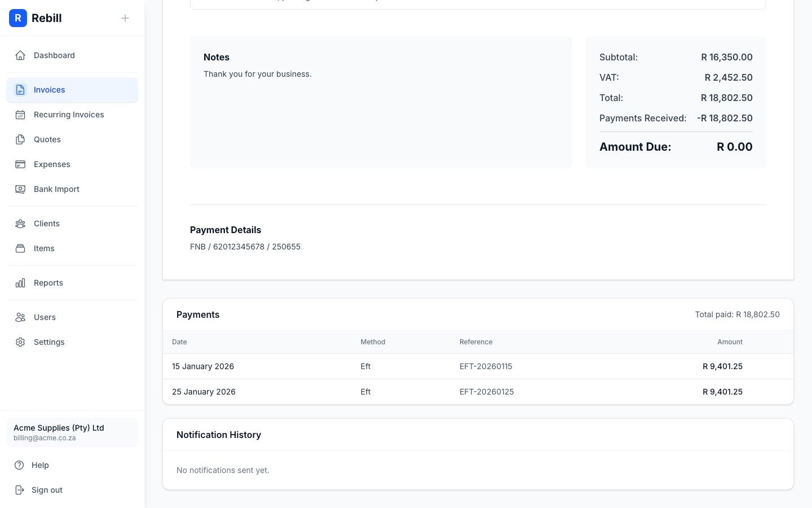Click the Notes heading
The image size is (812, 508).
[x=217, y=57]
